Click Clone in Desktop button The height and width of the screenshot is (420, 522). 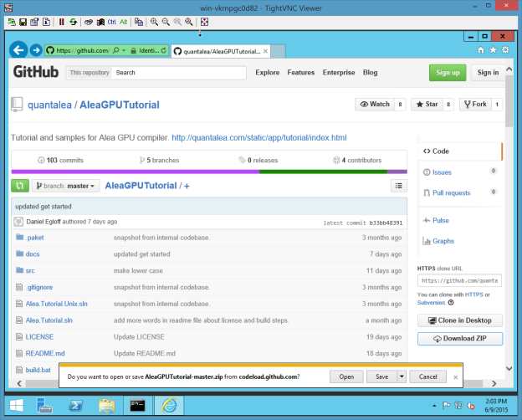460,320
